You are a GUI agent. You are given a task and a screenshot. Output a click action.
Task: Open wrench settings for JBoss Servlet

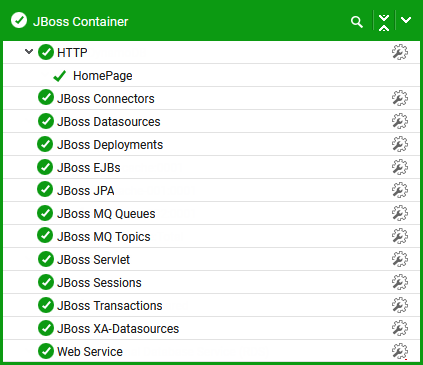(x=400, y=259)
